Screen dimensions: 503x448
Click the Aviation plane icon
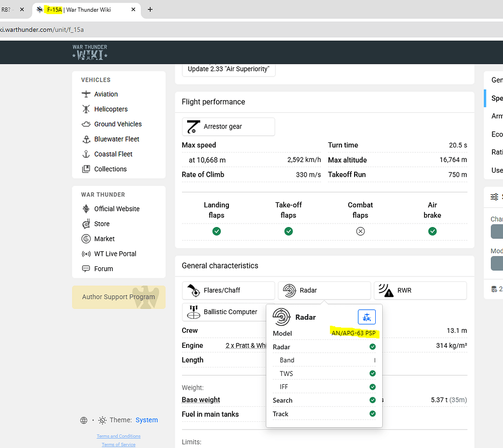coord(86,94)
